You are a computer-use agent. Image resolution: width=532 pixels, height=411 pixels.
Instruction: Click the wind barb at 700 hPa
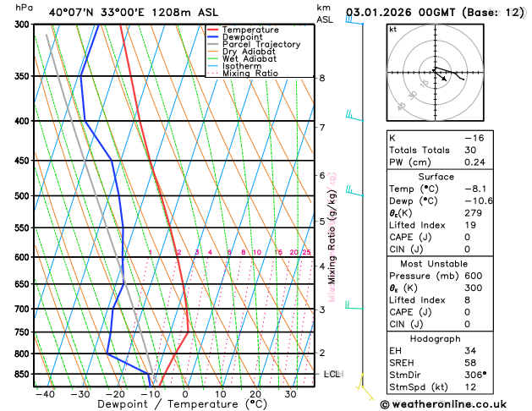[354, 304]
